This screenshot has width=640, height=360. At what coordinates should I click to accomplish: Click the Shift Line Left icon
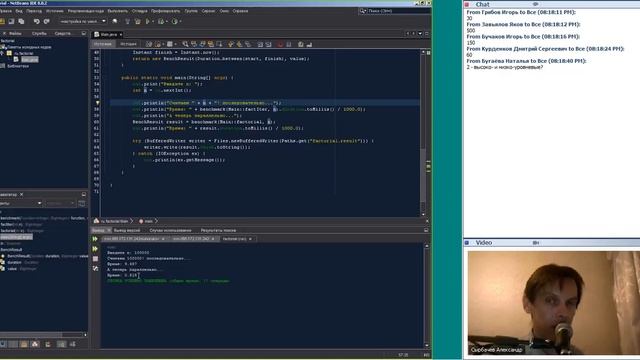[x=260, y=44]
